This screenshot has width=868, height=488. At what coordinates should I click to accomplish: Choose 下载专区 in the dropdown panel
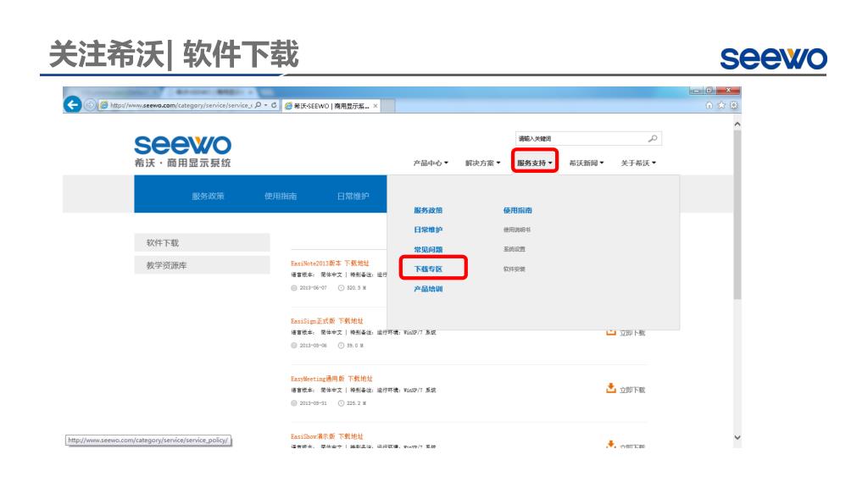coord(428,269)
